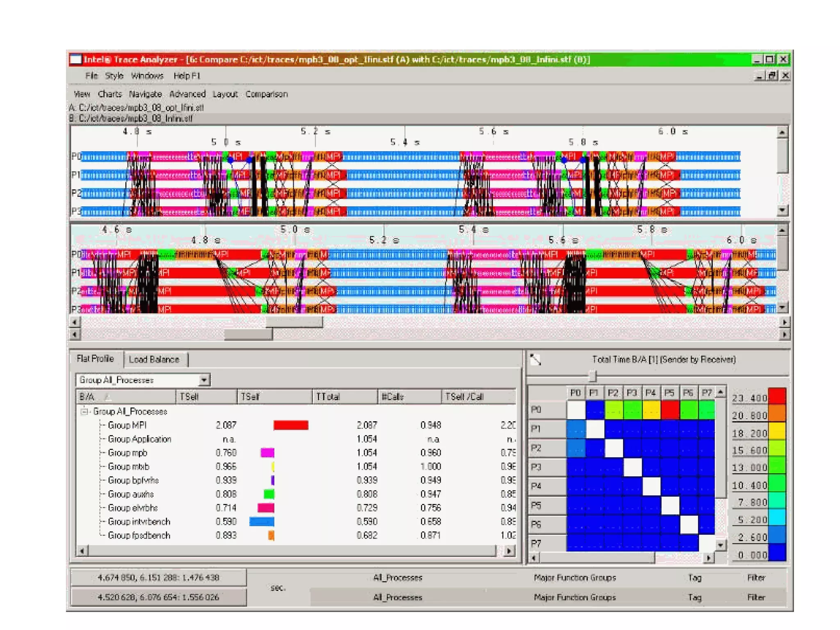The width and height of the screenshot is (840, 630).
Task: Open the Advanced menu
Action: (187, 94)
